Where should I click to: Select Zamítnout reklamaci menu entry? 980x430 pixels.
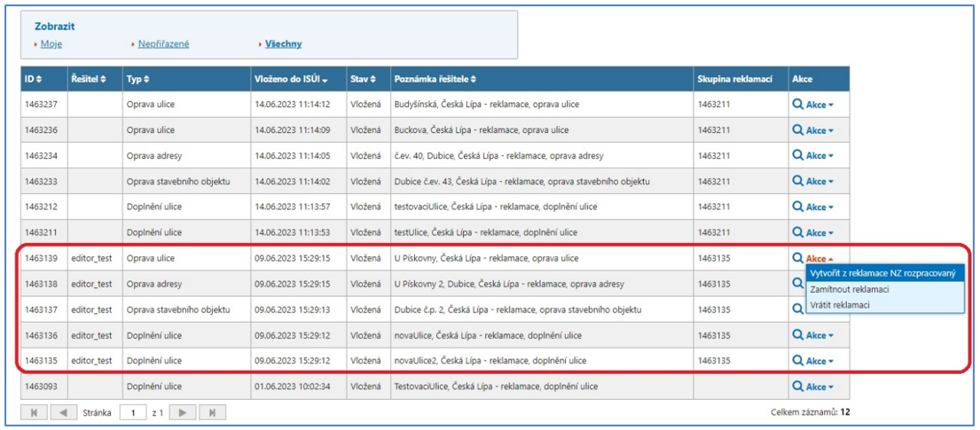(850, 289)
